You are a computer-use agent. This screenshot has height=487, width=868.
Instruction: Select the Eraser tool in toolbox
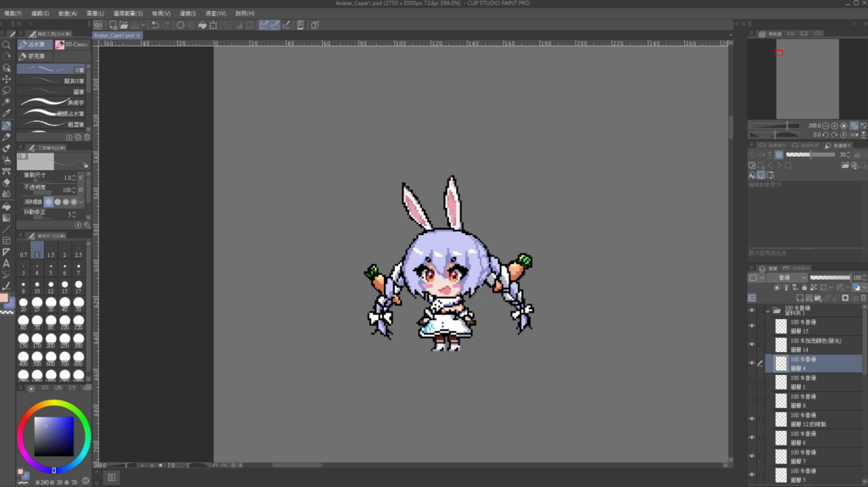pyautogui.click(x=7, y=182)
